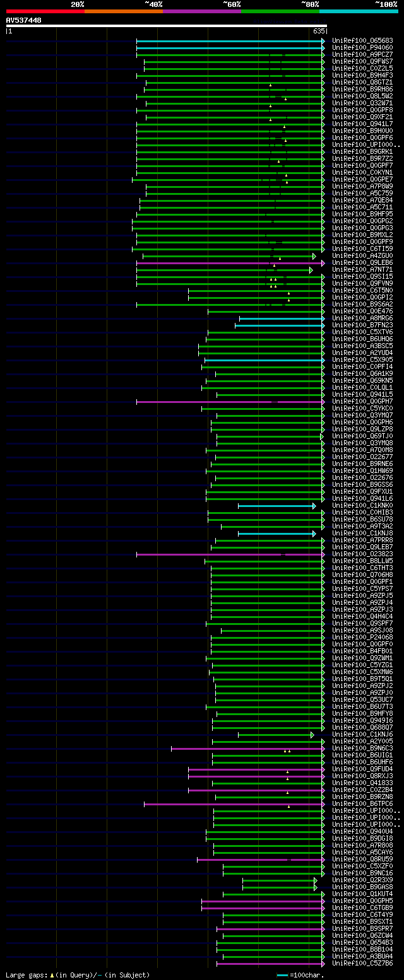The width and height of the screenshot is (404, 980).
Task: Open hit UniRef100_B9GRK1
Action: coord(362,151)
